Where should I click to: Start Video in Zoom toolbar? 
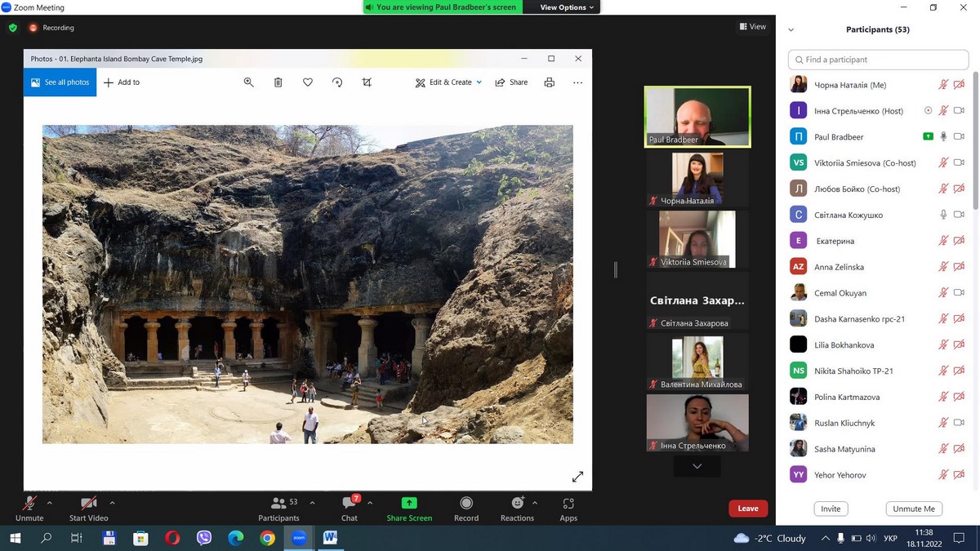click(x=88, y=504)
